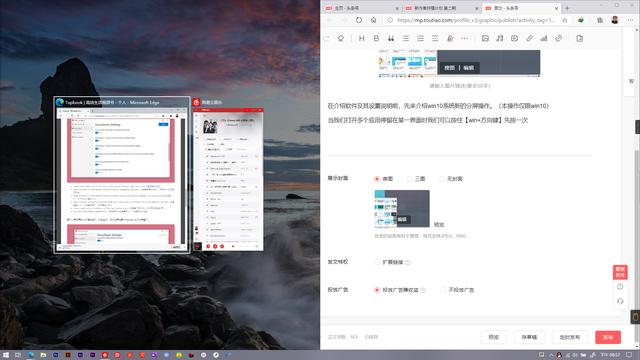
Task: Click the chain link icon after the chart icon
Action: pyautogui.click(x=558, y=38)
